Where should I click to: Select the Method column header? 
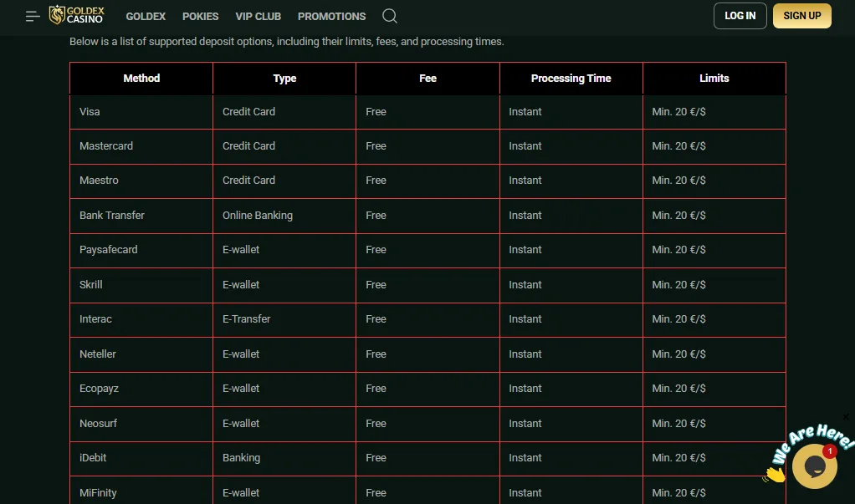[141, 79]
